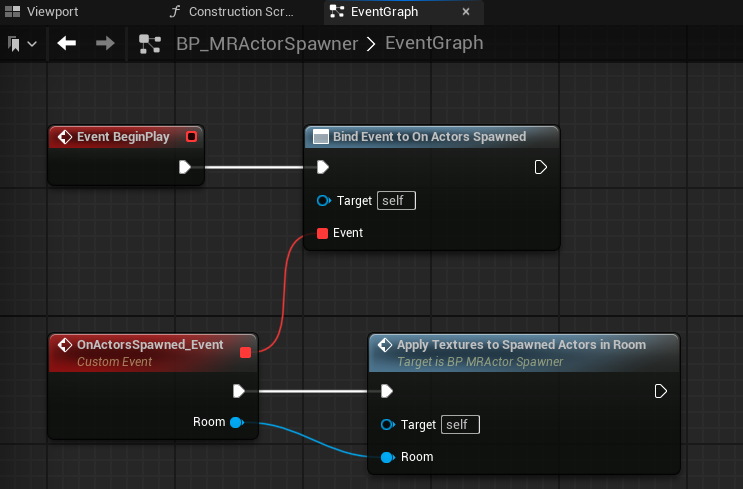Click the red Event input pin

[322, 233]
